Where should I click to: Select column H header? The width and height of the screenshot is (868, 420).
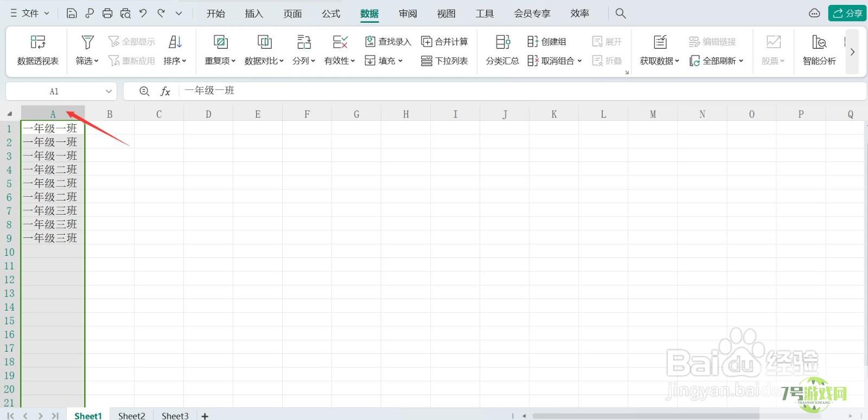point(406,114)
